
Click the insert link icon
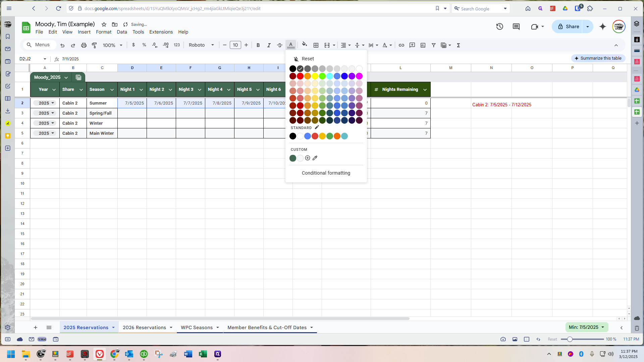tap(401, 45)
